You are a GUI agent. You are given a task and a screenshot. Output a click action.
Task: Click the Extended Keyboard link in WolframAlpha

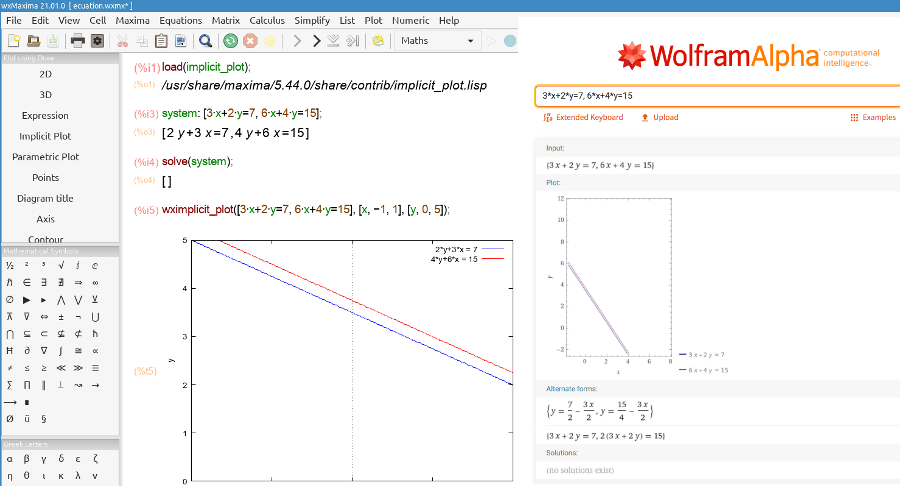583,117
